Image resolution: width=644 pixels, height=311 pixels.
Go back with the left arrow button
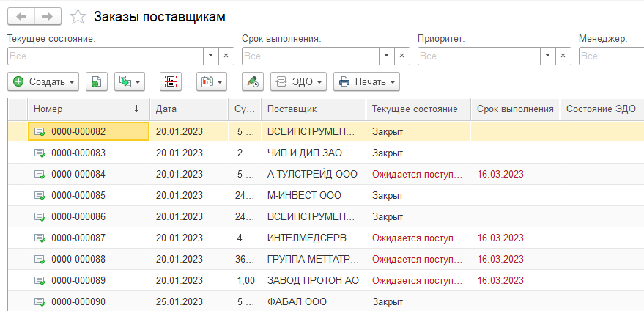pyautogui.click(x=21, y=16)
